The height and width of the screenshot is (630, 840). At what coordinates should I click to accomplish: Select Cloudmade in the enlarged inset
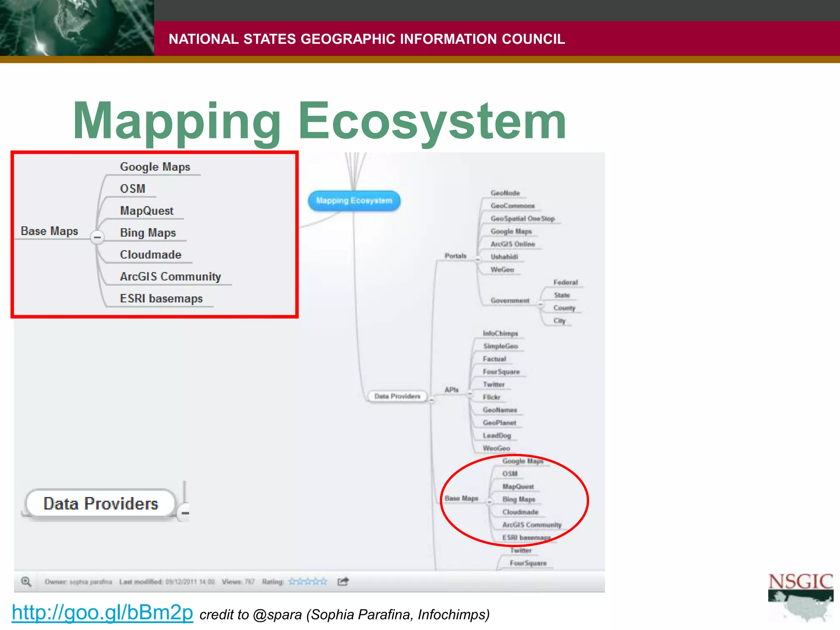(x=151, y=255)
